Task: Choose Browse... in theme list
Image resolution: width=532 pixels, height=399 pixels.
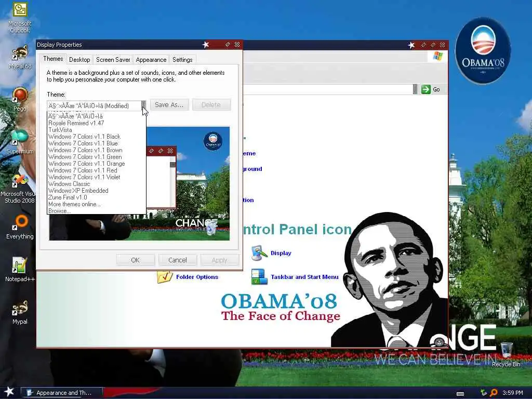Action: coord(97,211)
